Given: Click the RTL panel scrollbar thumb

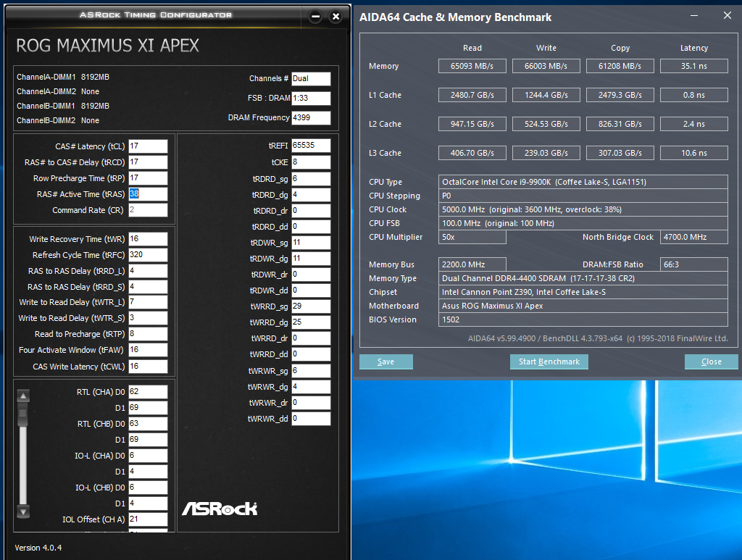Looking at the screenshot, I should [22, 414].
